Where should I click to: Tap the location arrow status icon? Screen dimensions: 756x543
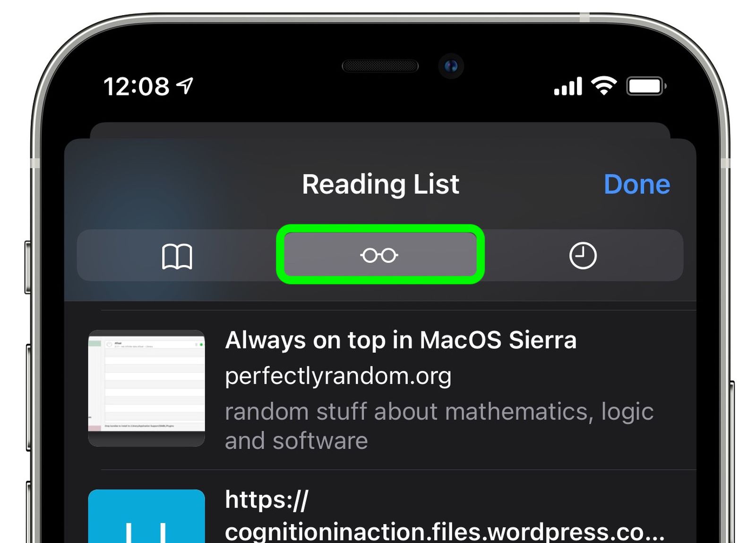coord(185,86)
